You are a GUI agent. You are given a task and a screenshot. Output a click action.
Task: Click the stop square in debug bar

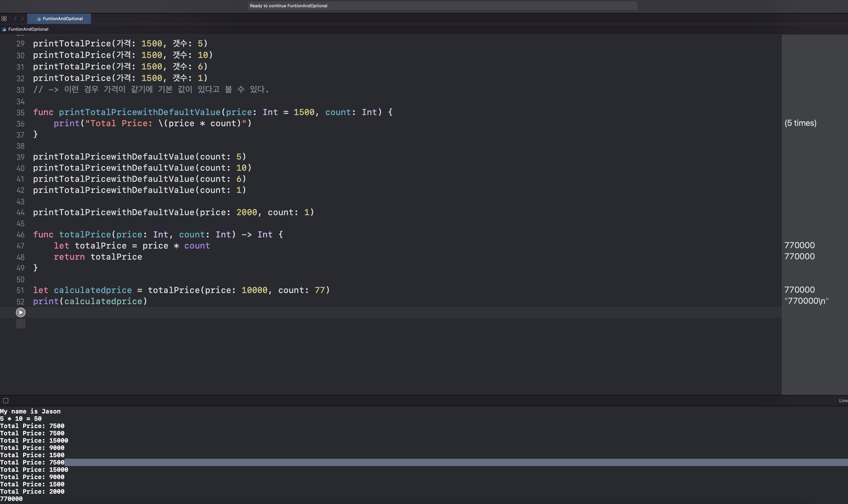point(6,401)
